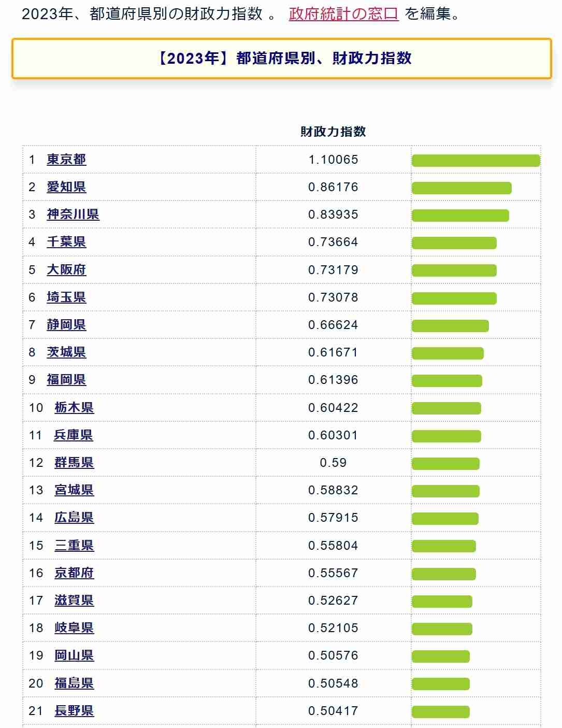Open the 埼玉県 entry
This screenshot has height=728, width=562.
(66, 297)
